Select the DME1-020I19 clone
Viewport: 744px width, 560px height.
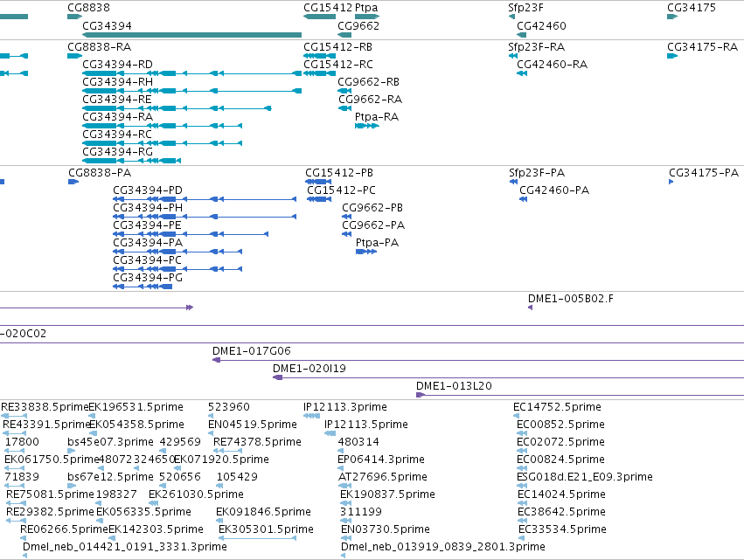pos(309,369)
